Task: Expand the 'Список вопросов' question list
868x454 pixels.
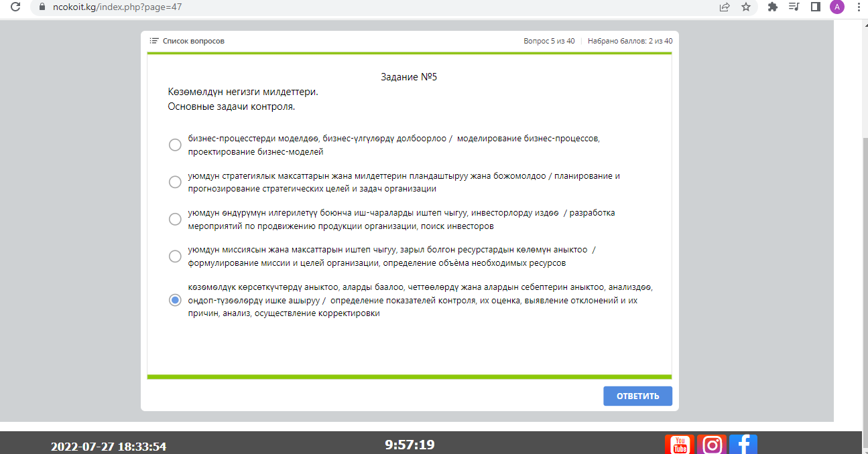Action: coord(187,41)
